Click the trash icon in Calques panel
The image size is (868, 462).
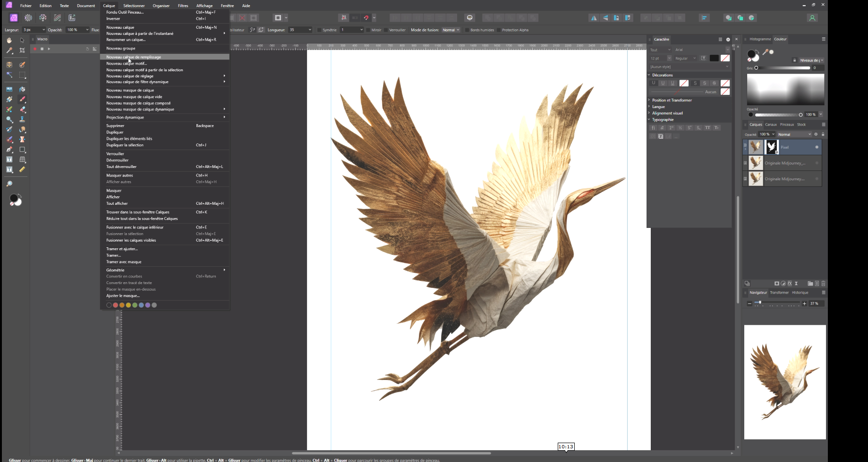coord(824,284)
